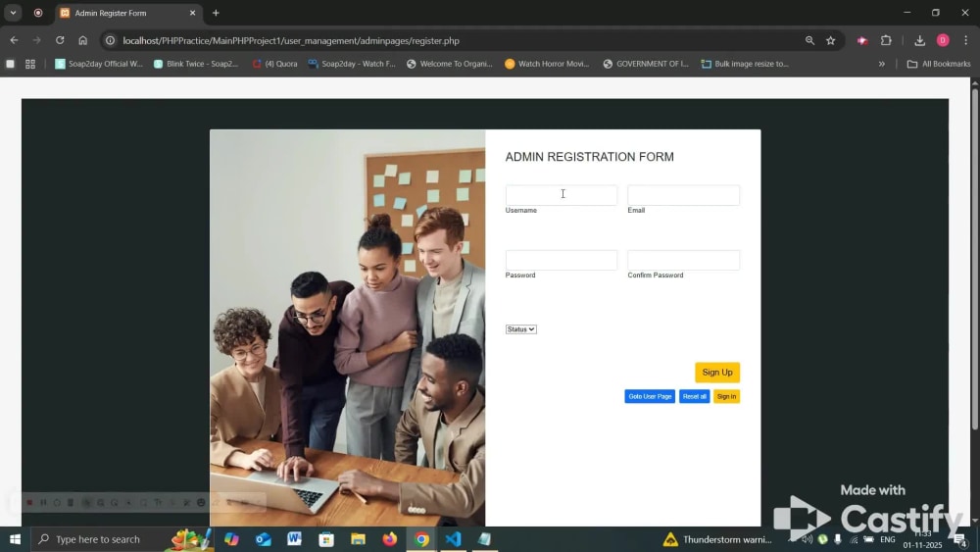This screenshot has width=980, height=552.
Task: Show more bookmarks with the double chevron
Action: pos(882,64)
